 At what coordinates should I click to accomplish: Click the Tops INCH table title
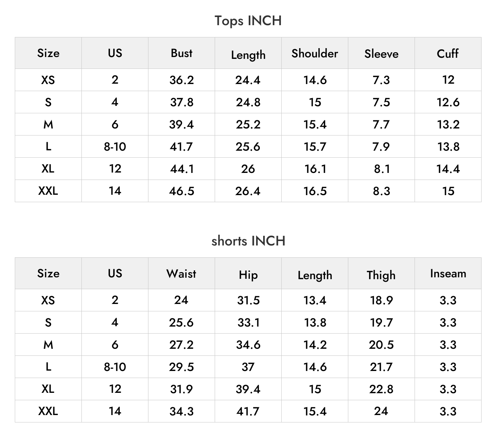click(248, 21)
